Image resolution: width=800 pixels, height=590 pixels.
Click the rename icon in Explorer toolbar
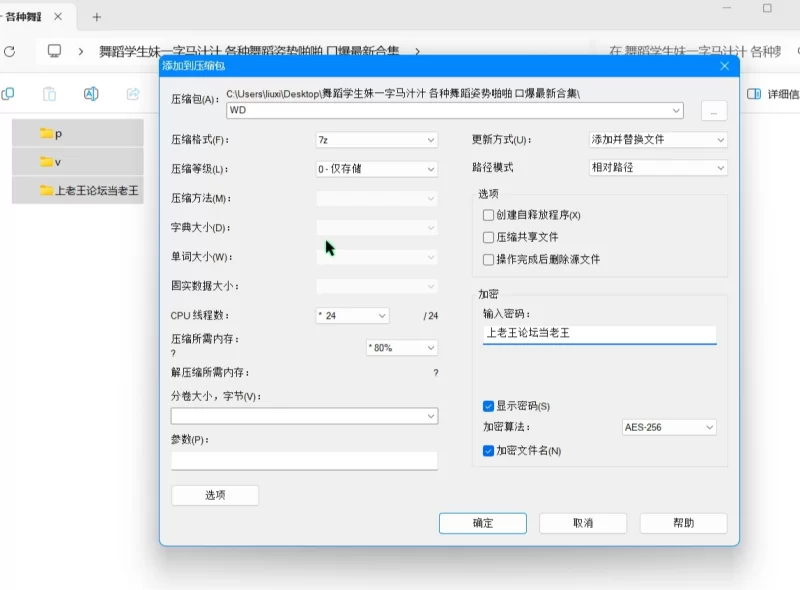[x=91, y=94]
